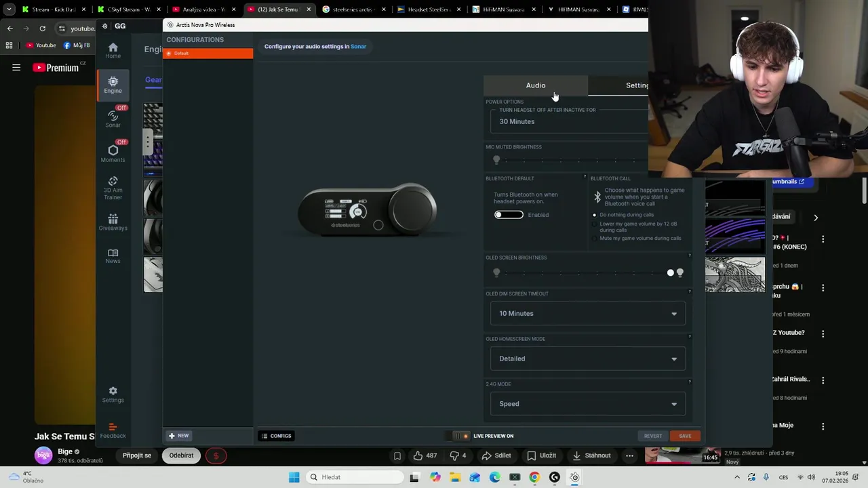Click the Můj FB bookmark
Screen dimensions: 868x488
pyautogui.click(x=77, y=45)
